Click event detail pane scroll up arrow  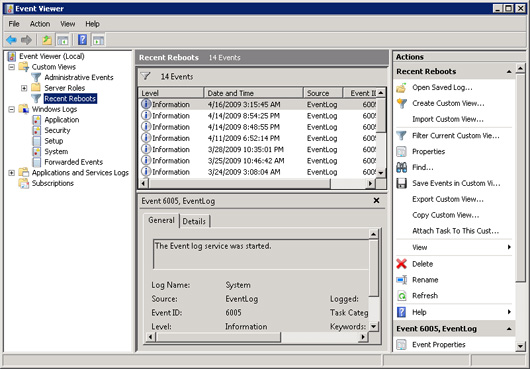374,233
